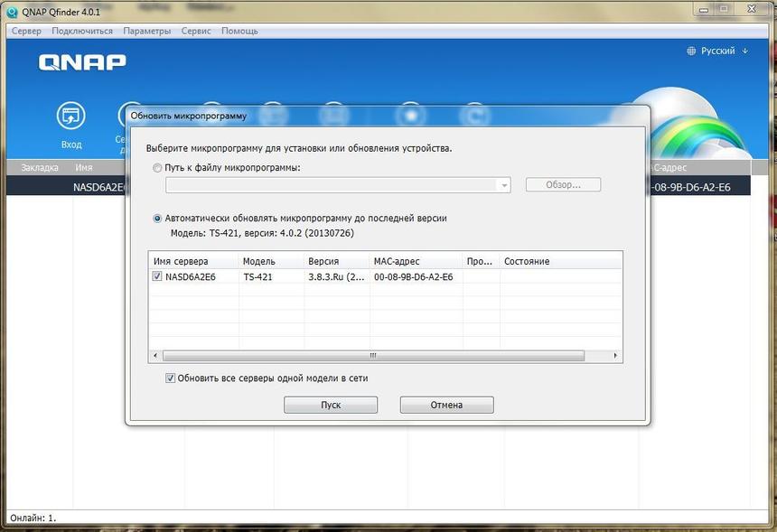Select the firmware file path radio button
777x532 pixels.
[x=158, y=168]
